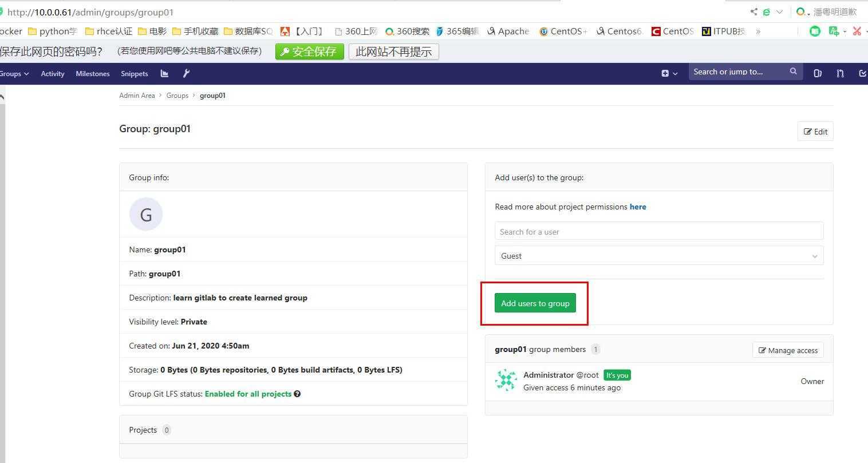Click the green round extension icon
Screen dimensions: 868x463
815,31
